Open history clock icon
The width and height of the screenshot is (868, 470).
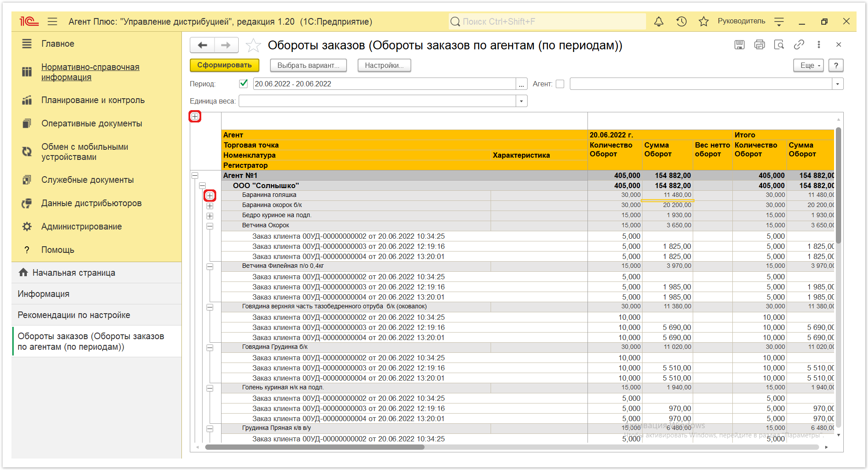681,21
